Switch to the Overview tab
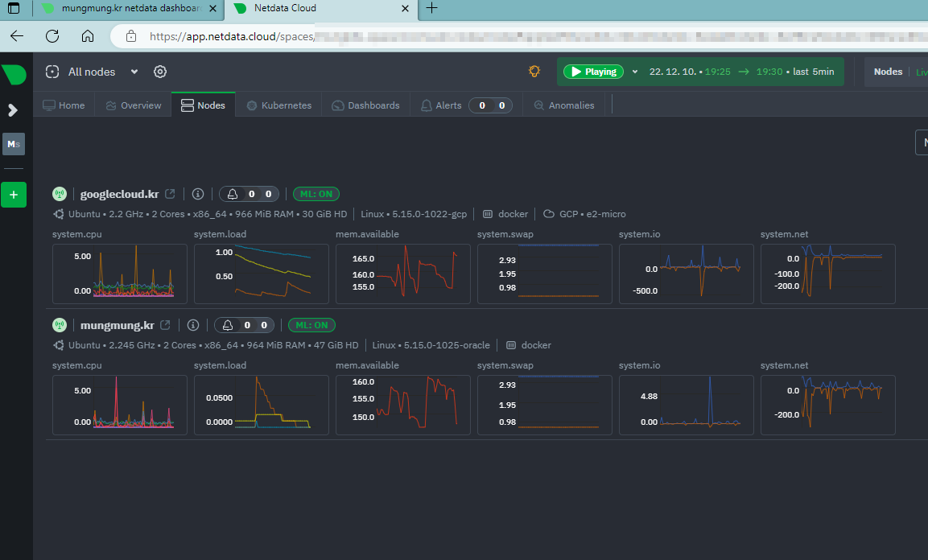The height and width of the screenshot is (560, 928). pyautogui.click(x=133, y=105)
